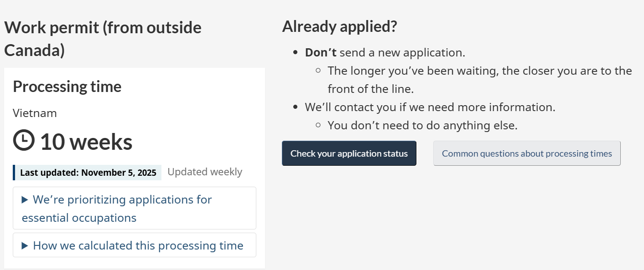Image resolution: width=644 pixels, height=270 pixels.
Task: Click the Last updated: November 5, 2025 badge
Action: tap(88, 173)
